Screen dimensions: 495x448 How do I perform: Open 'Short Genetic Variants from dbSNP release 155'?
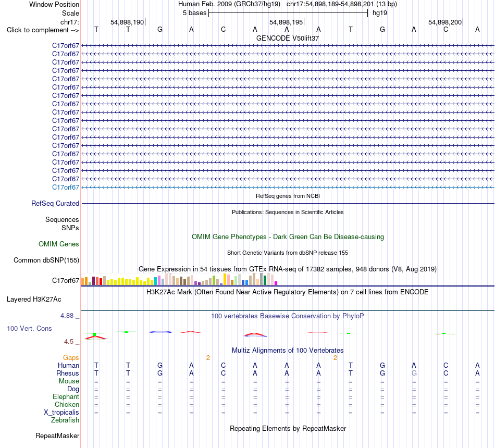[288, 253]
